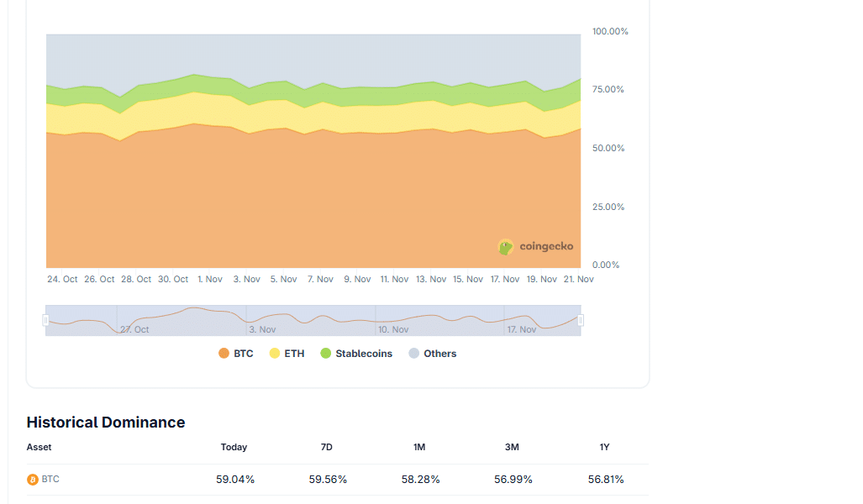Click the Asset column header
This screenshot has width=863, height=504.
tap(39, 447)
